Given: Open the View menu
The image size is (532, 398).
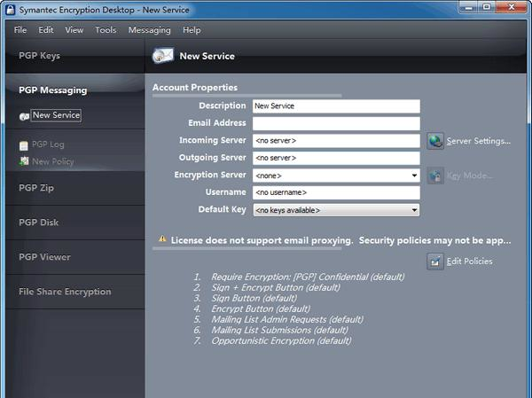Looking at the screenshot, I should 74,30.
